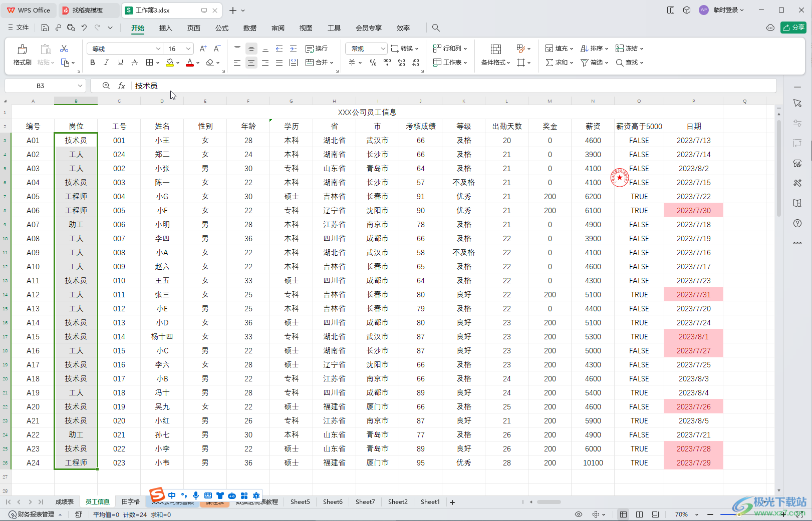Click the three-dots More icon in right sidebar
This screenshot has height=521, width=812.
pos(797,243)
